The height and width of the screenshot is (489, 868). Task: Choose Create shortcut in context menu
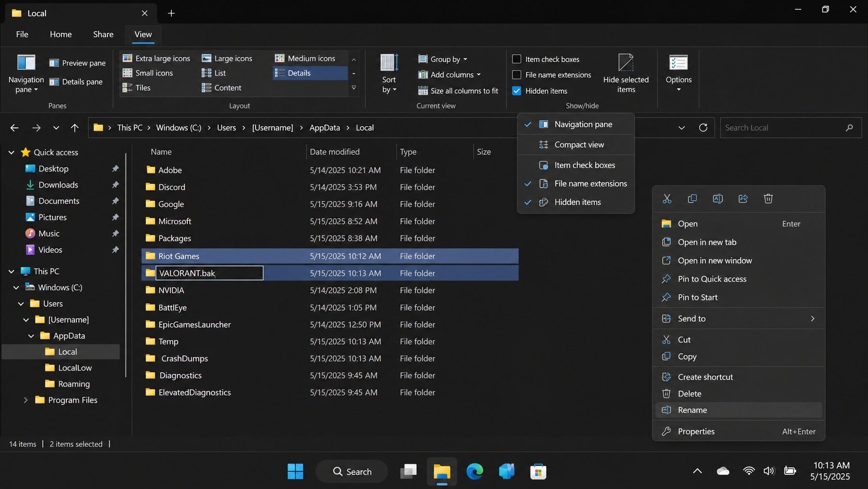click(x=738, y=377)
